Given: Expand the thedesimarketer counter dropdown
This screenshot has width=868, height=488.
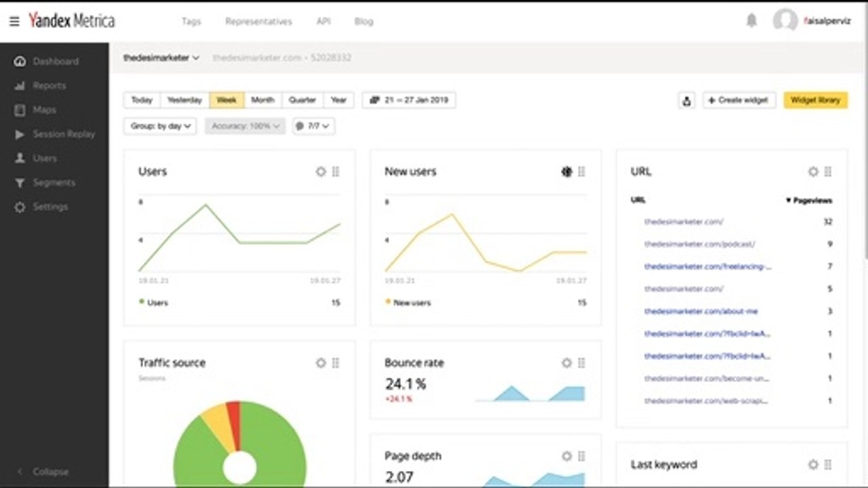Looking at the screenshot, I should click(161, 58).
